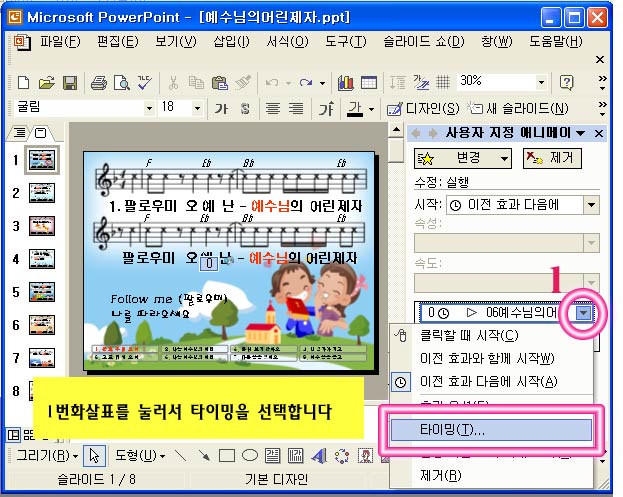Open the Change effect dropdown button

coord(463,159)
